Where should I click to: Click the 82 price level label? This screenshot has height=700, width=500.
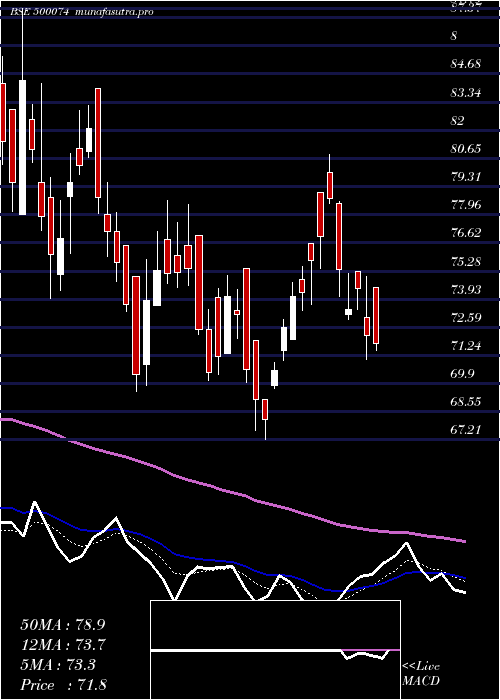458,121
